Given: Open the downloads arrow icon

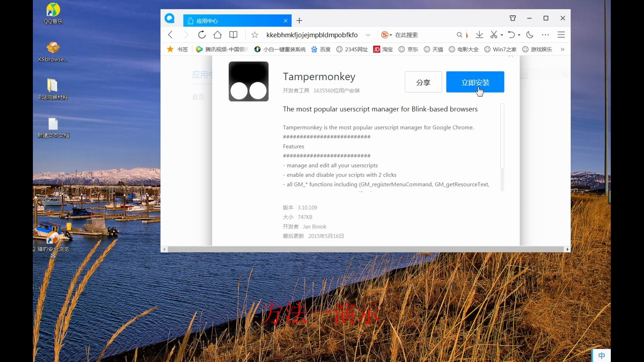Looking at the screenshot, I should [479, 35].
